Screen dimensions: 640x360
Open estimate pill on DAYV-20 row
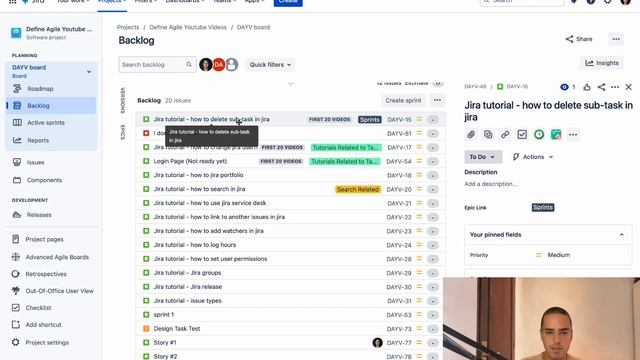click(433, 189)
